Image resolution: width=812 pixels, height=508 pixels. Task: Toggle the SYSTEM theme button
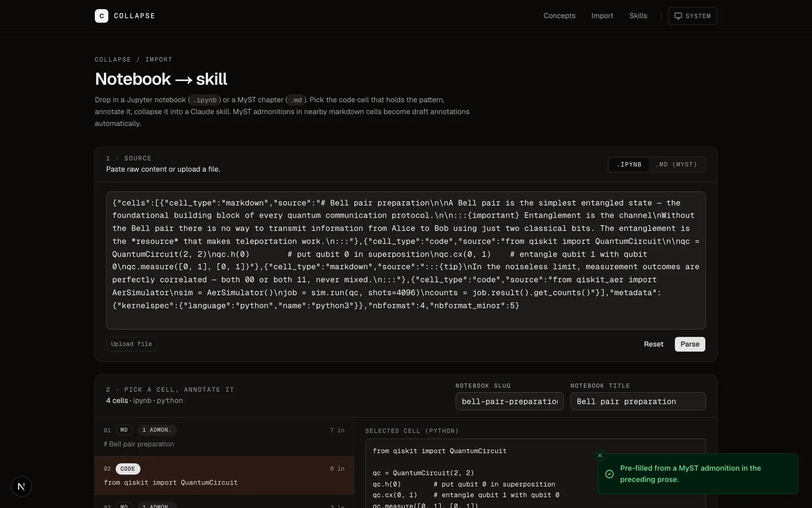[x=692, y=16]
